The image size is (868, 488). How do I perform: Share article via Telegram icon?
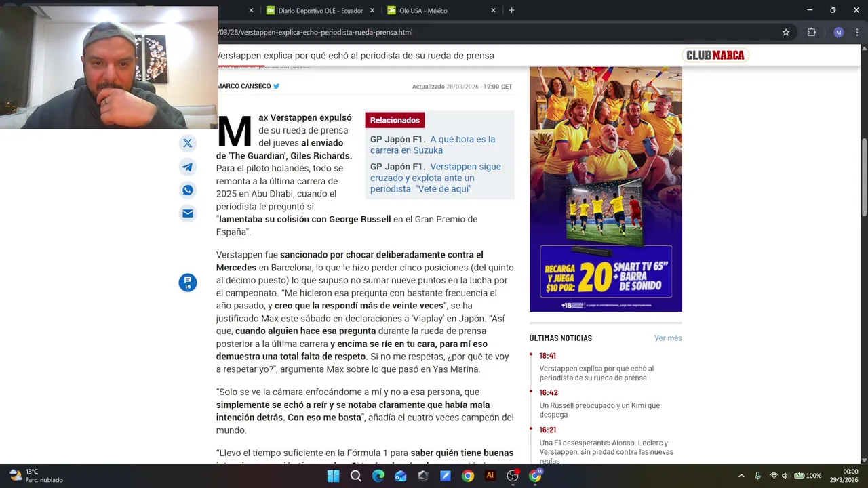click(188, 167)
